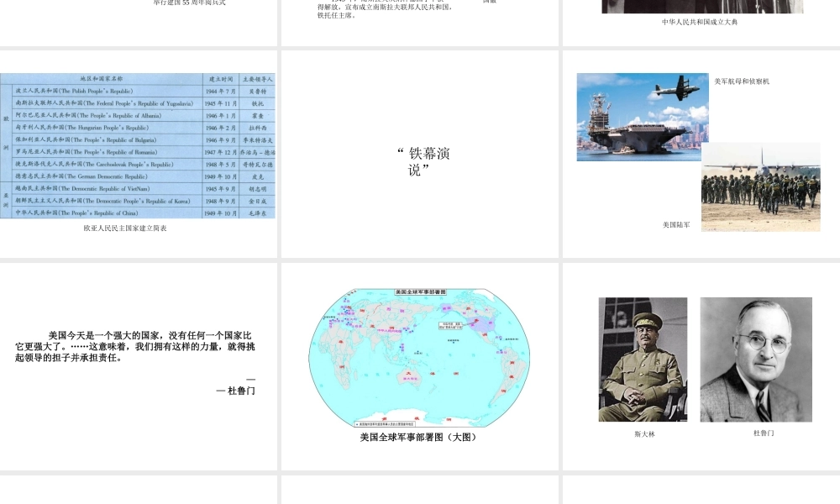Image resolution: width=840 pixels, height=504 pixels.
Task: Select the line "得解放，宣布成立南斯拉夫联邦人民共和国"
Action: pos(385,7)
